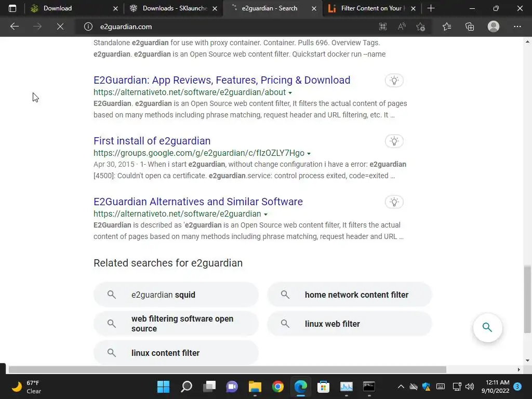Open Settings and more menu
532x399 pixels.
pyautogui.click(x=517, y=26)
